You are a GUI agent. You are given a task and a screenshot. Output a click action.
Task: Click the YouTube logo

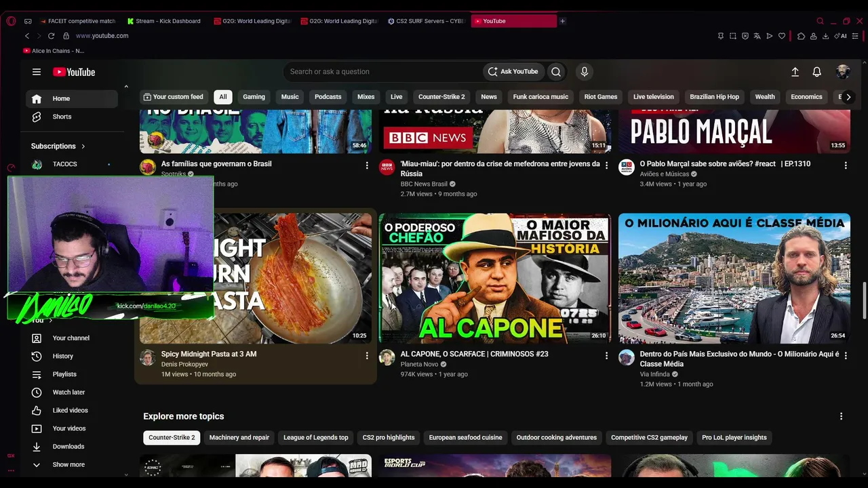click(x=74, y=72)
